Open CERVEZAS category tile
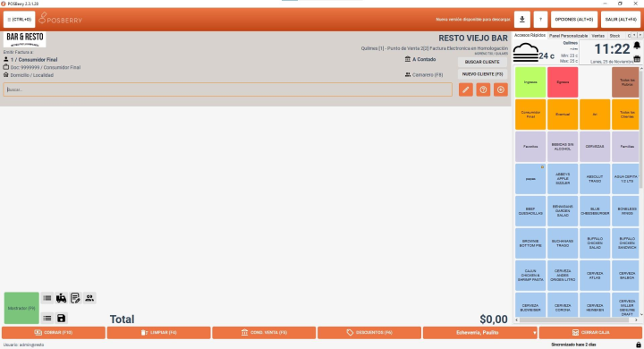This screenshot has width=644, height=349. tap(595, 147)
